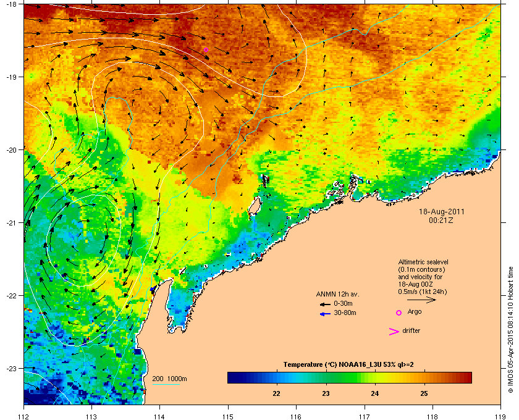The width and height of the screenshot is (519, 420).
Task: Click the time label 00:21Z
Action: pos(441,220)
